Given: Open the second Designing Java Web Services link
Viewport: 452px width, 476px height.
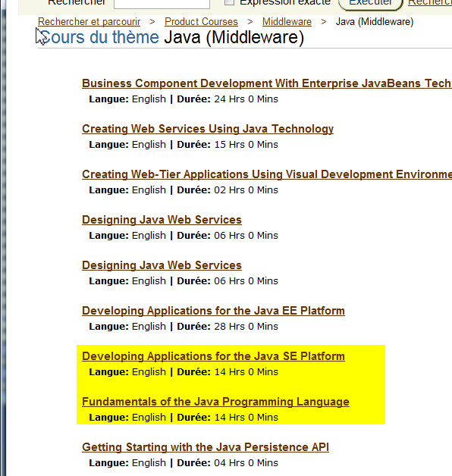Looking at the screenshot, I should coord(162,265).
